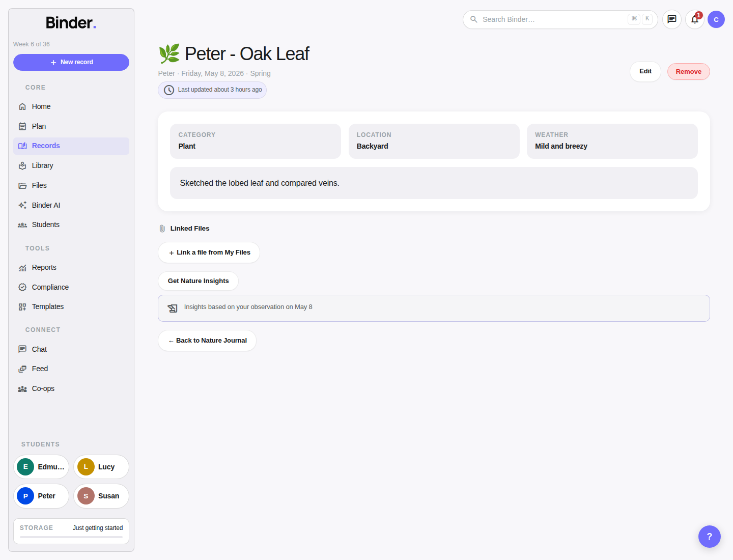Click the user avatar C in header

click(x=716, y=19)
